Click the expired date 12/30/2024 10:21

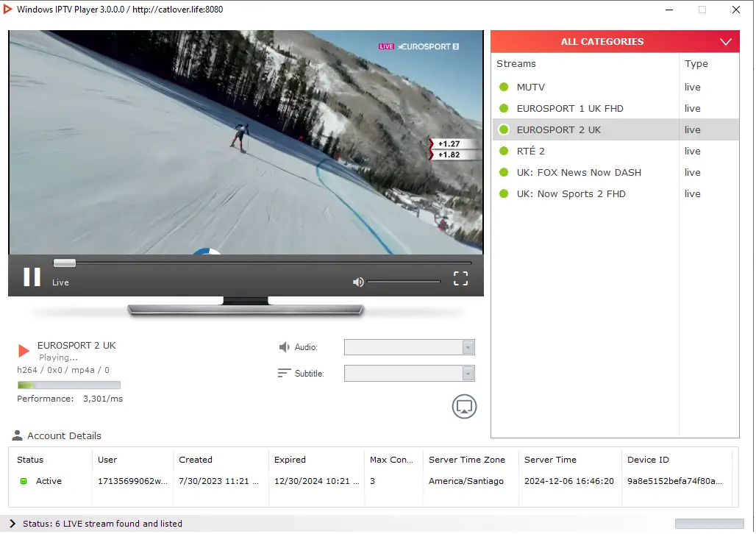[317, 481]
